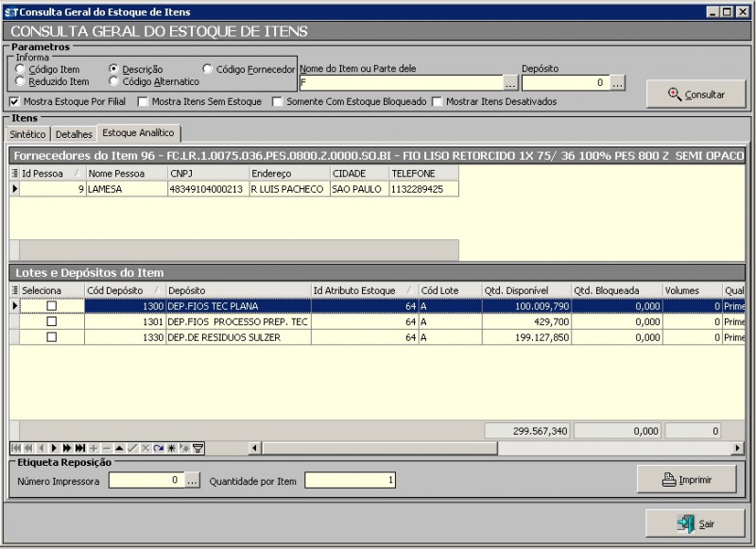Screen dimensions: 756x549
Task: Enable Mostra Itens Sem Estoque checkbox
Action: [x=144, y=101]
